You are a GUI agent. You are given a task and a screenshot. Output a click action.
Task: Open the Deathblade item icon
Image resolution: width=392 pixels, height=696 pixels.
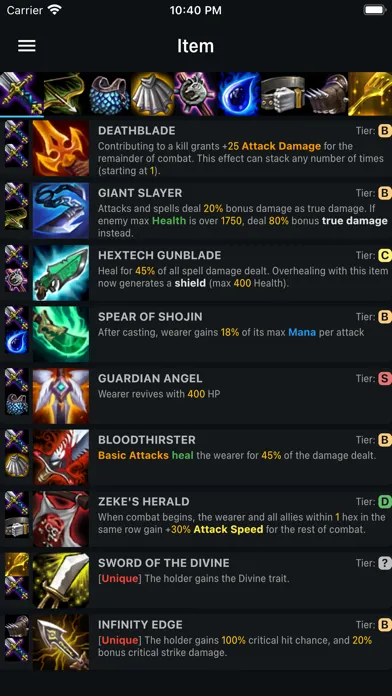point(61,149)
